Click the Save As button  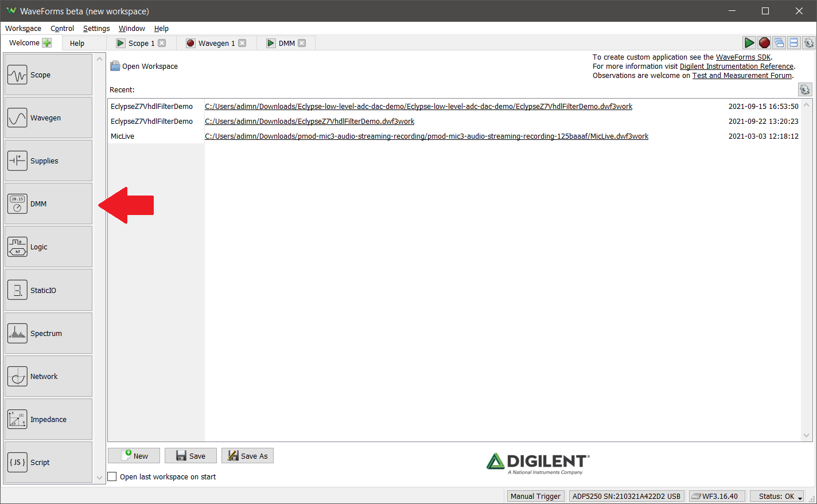(x=247, y=456)
